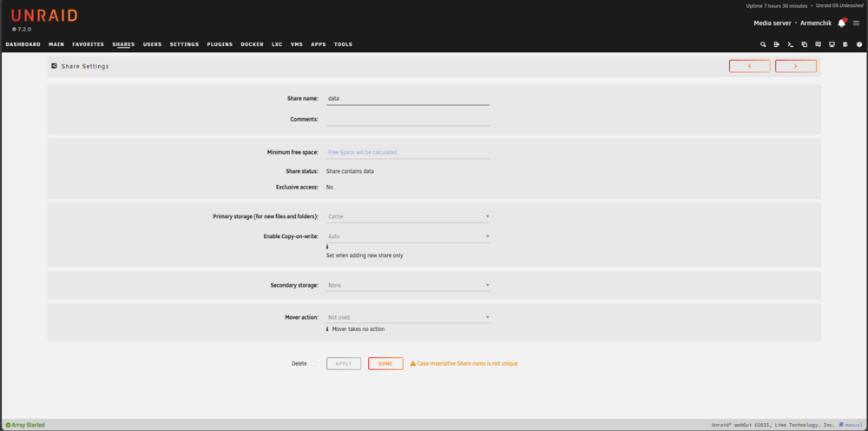Viewport: 868px width, 431px height.
Task: Click into the Share name field
Action: [x=408, y=98]
